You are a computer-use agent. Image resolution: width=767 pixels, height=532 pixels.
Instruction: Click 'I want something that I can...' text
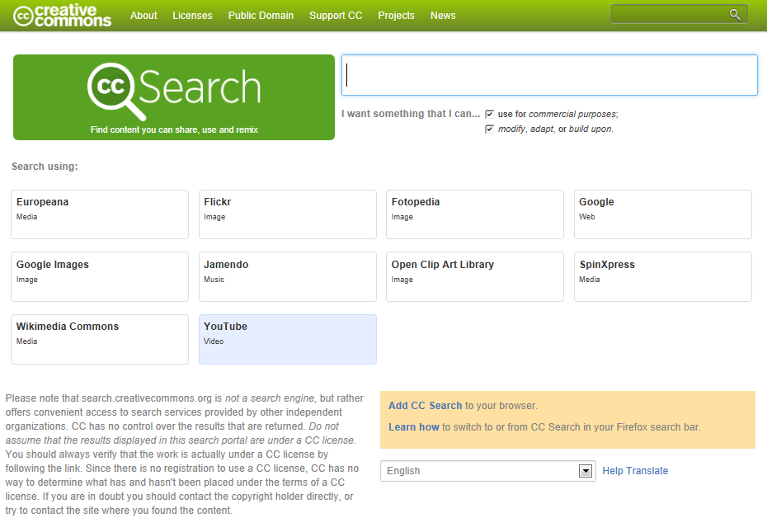pos(411,114)
